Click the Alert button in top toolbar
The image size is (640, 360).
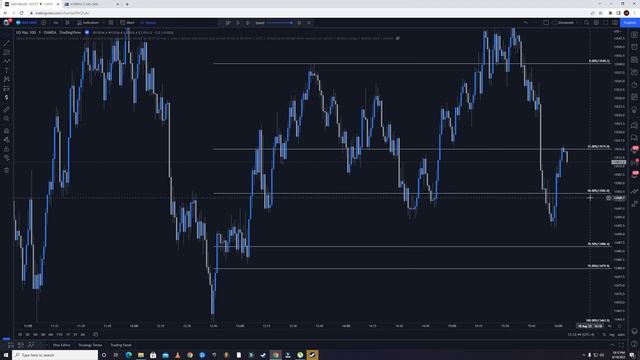(127, 23)
